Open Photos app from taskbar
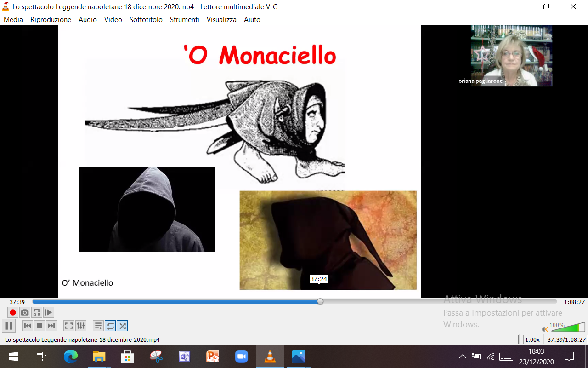Viewport: 588px width, 368px height. 299,356
